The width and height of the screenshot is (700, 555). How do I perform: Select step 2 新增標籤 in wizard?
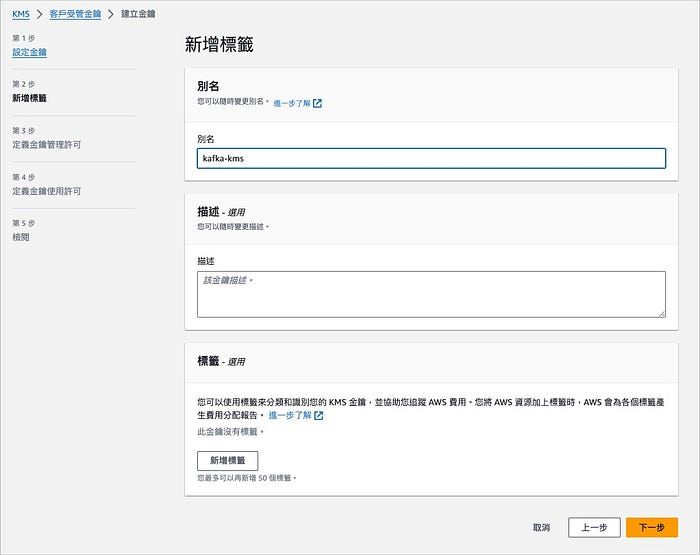tap(29, 98)
